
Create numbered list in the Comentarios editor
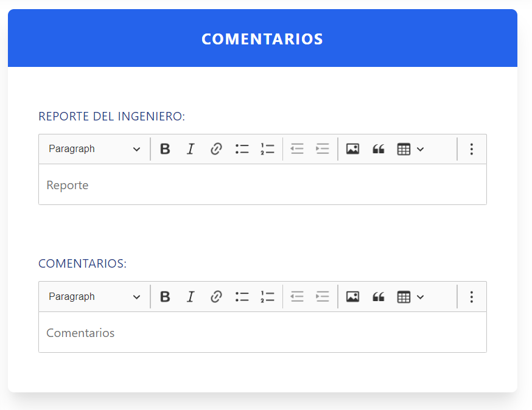coord(268,297)
